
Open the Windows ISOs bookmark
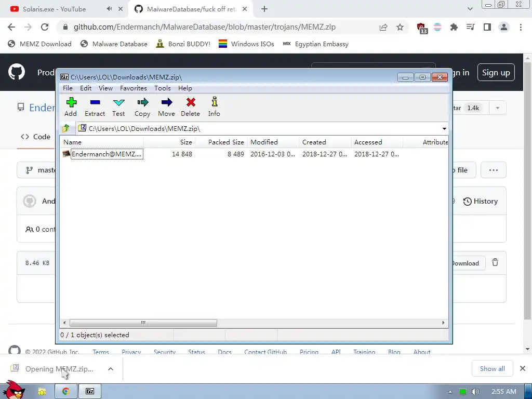point(246,44)
